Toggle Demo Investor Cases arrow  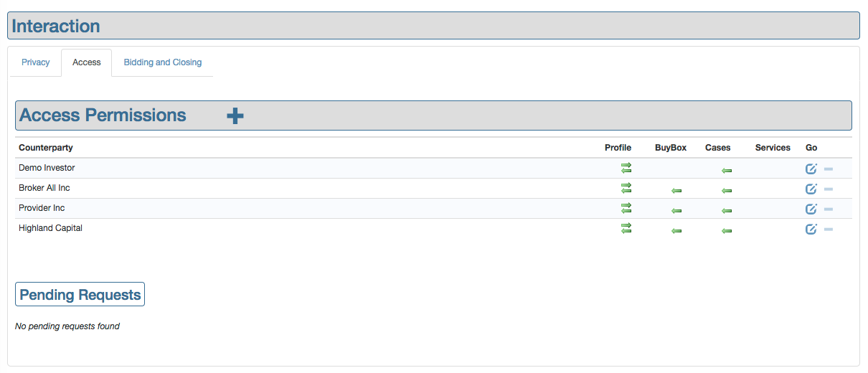[x=727, y=171]
